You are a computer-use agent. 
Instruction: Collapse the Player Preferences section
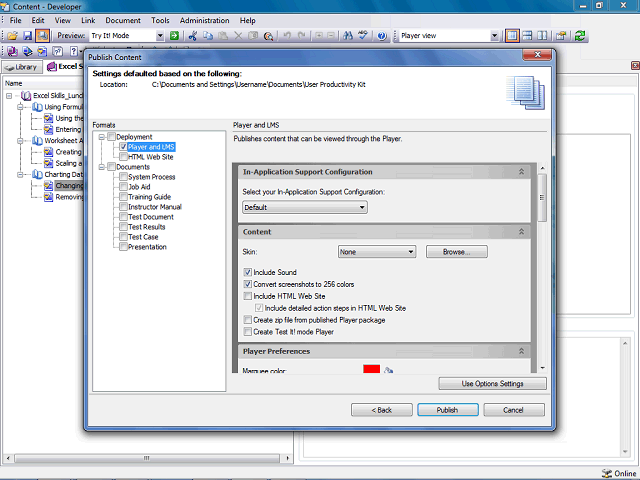click(x=521, y=351)
